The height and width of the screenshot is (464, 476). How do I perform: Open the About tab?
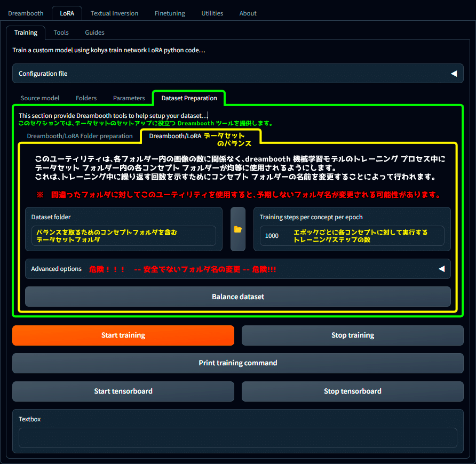pyautogui.click(x=248, y=13)
